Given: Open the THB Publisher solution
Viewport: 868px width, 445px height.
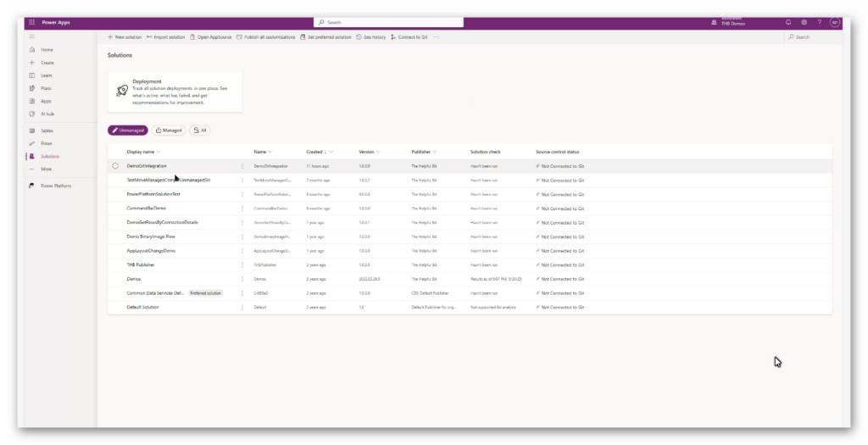Looking at the screenshot, I should coord(141,265).
